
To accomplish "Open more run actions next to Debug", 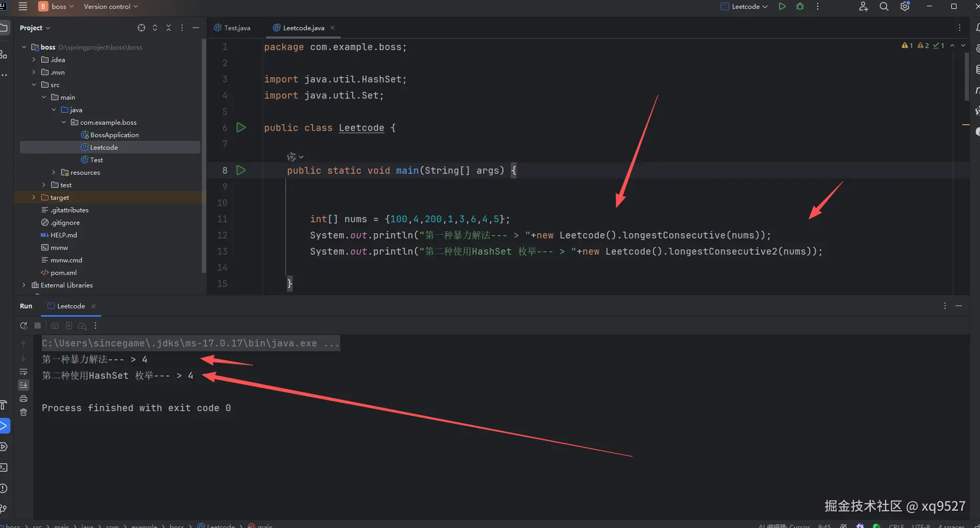I will pyautogui.click(x=818, y=6).
